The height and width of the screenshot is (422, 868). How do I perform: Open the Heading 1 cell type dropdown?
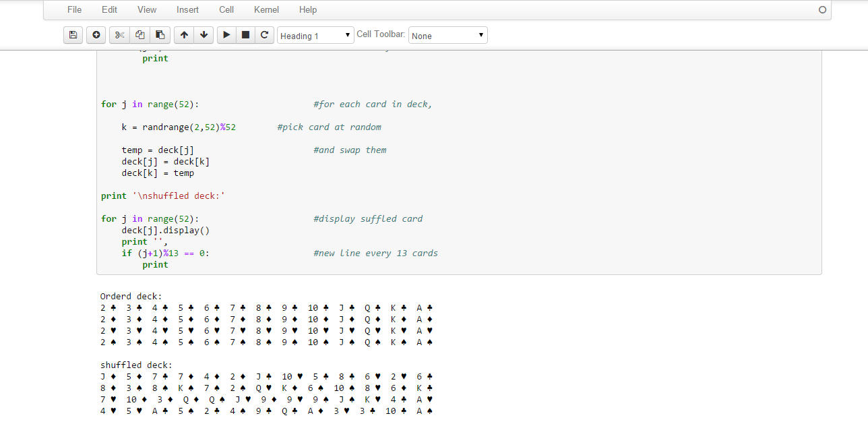315,36
